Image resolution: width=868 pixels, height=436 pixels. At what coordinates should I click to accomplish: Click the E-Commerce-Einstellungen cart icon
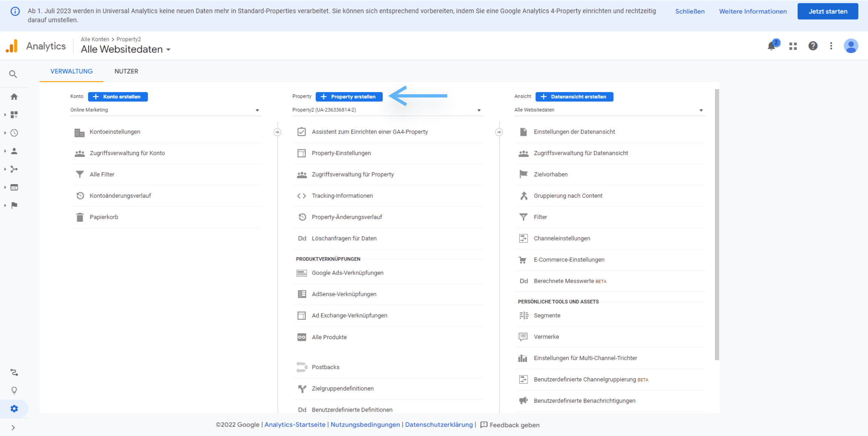pos(523,260)
